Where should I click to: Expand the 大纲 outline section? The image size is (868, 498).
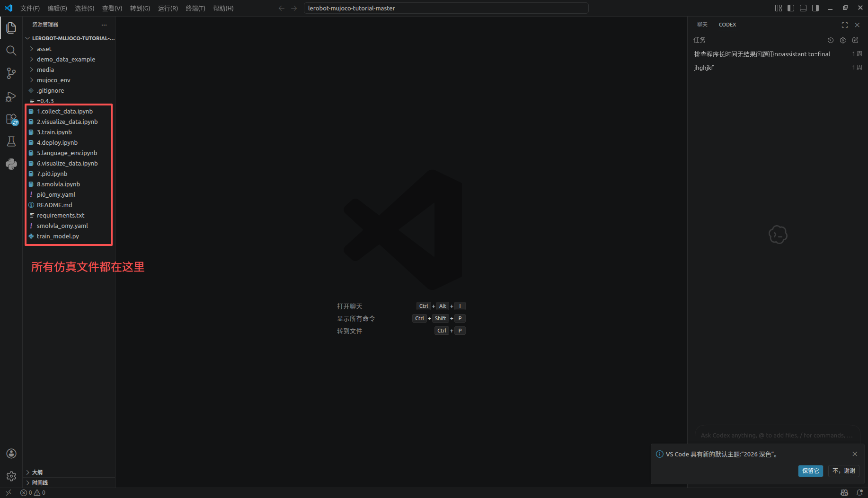[69, 472]
